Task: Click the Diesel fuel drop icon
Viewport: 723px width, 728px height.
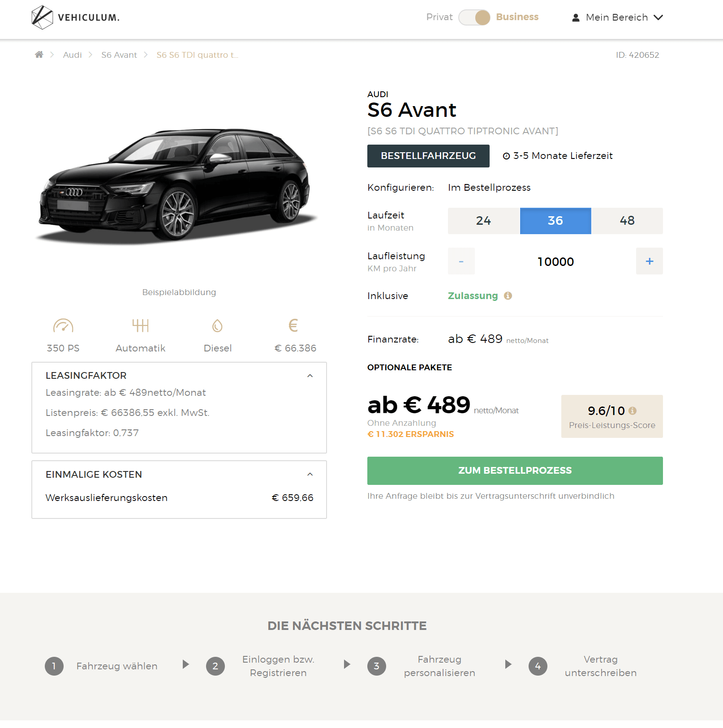Action: 217,325
